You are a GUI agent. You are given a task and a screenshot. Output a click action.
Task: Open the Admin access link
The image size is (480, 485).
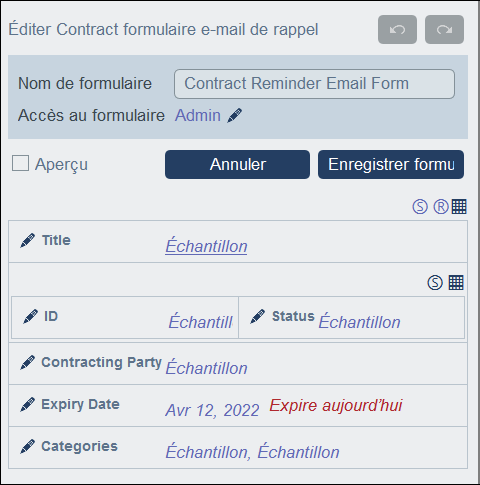coord(198,116)
